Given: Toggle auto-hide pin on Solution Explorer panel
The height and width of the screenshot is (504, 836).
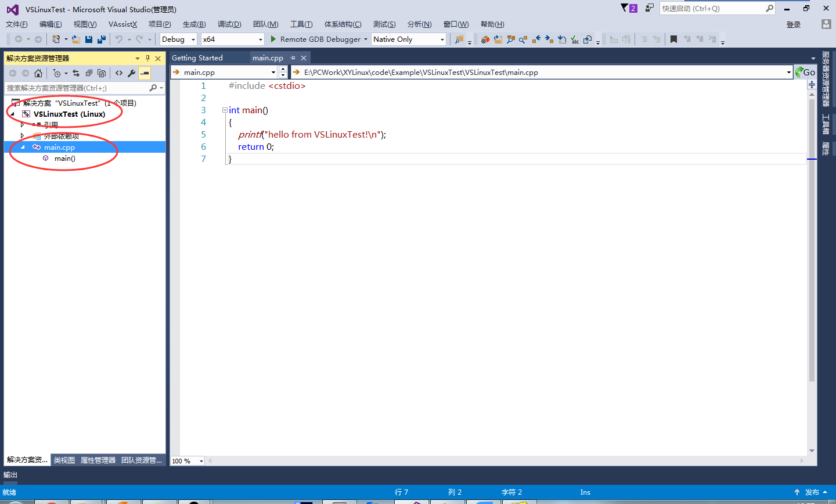Looking at the screenshot, I should point(147,58).
